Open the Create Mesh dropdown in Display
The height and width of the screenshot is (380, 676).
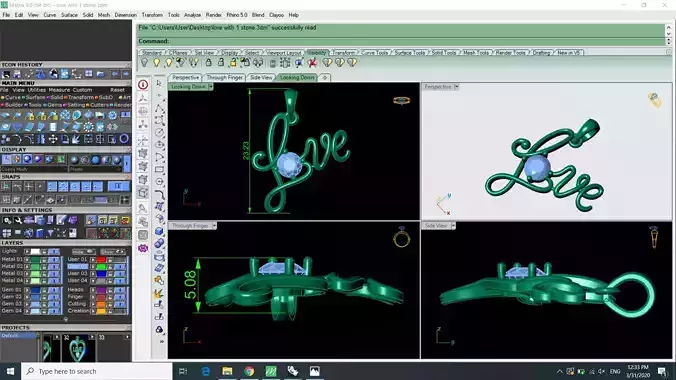tap(34, 170)
